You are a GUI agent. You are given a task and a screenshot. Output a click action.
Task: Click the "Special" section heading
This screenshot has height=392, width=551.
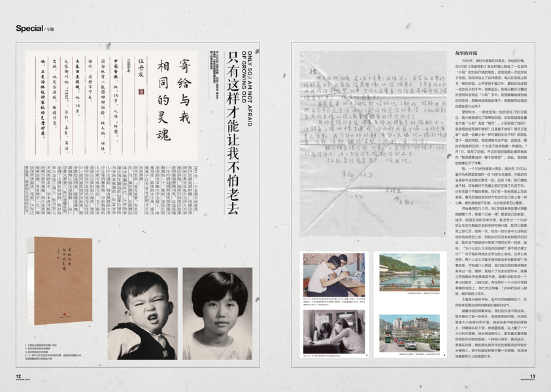click(x=29, y=28)
